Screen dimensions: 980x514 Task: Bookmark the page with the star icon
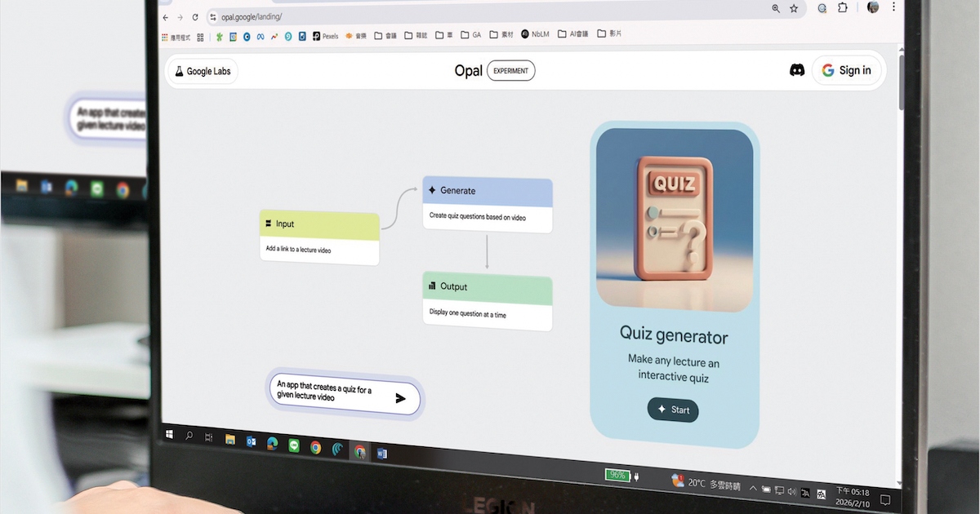(793, 9)
